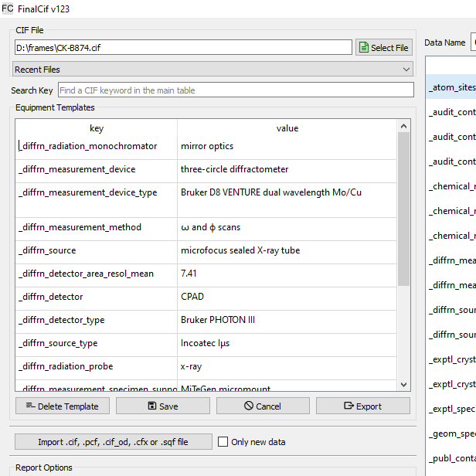This screenshot has height=476, width=476.
Task: Select the _diffrn_radiation_monochromator key cell
Action: pos(96,146)
